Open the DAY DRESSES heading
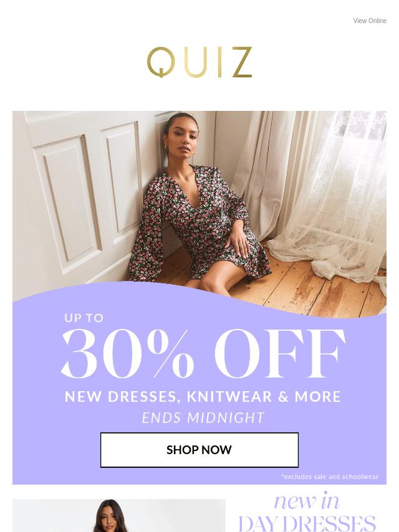 (x=307, y=523)
